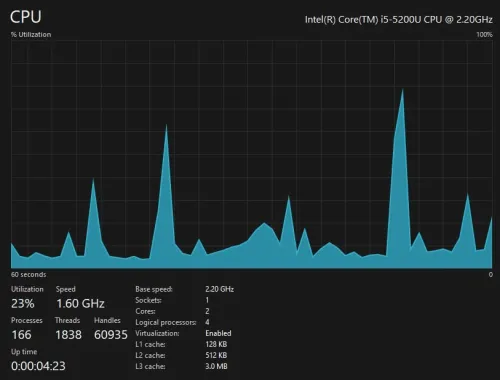Click the CPU utilization graph area
This screenshot has width=500, height=380.
[252, 154]
